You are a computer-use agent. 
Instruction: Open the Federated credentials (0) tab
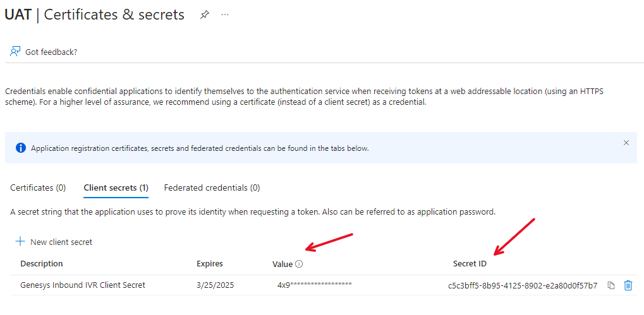pos(212,187)
